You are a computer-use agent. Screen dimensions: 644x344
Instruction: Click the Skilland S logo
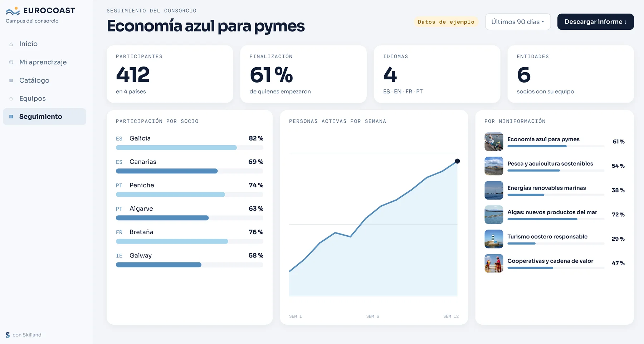pyautogui.click(x=8, y=335)
